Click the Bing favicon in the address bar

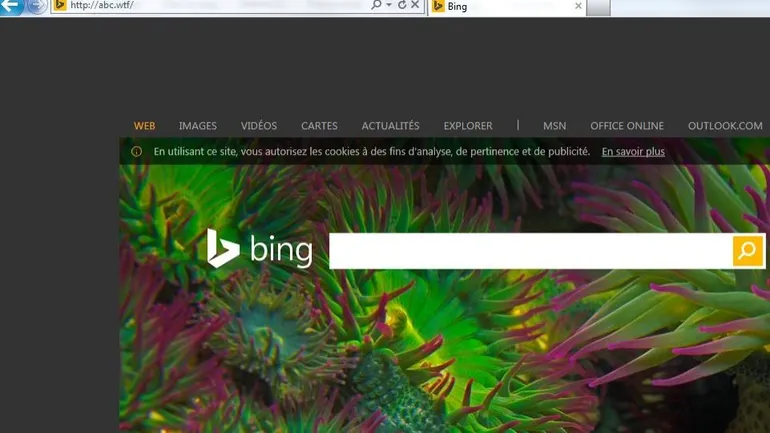[x=60, y=5]
